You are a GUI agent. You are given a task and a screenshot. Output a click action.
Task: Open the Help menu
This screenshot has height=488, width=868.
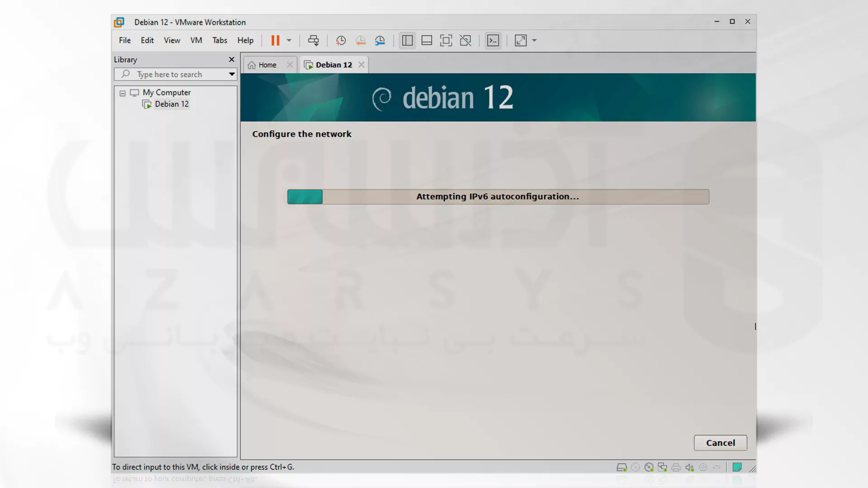click(245, 40)
